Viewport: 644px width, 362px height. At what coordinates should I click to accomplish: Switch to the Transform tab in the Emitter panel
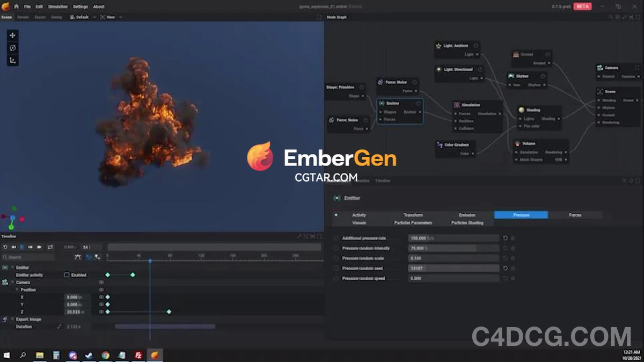(x=413, y=214)
